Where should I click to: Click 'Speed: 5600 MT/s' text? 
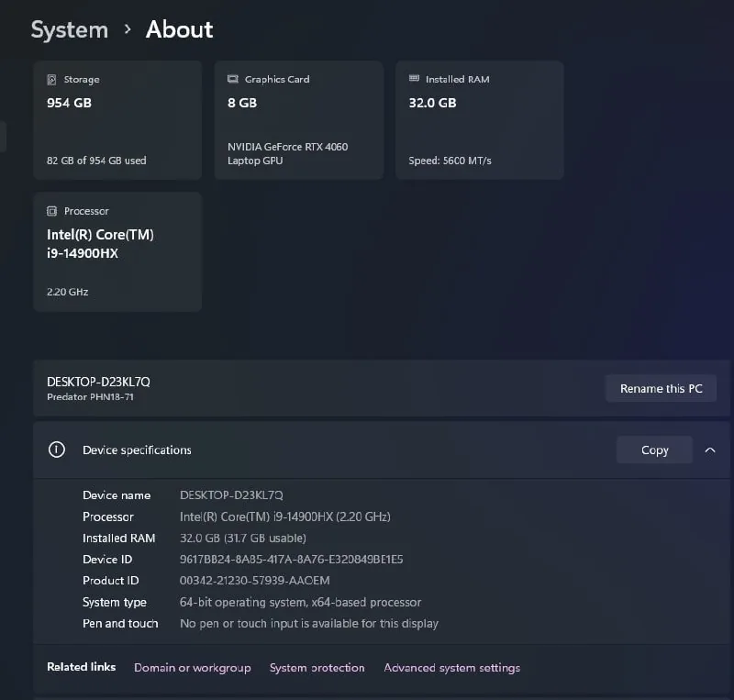pos(450,161)
